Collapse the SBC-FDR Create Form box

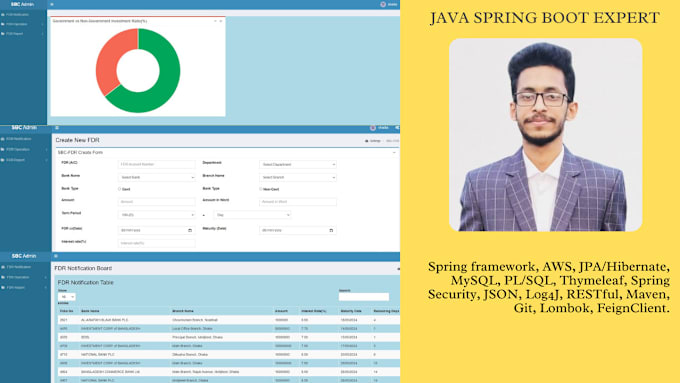(394, 153)
